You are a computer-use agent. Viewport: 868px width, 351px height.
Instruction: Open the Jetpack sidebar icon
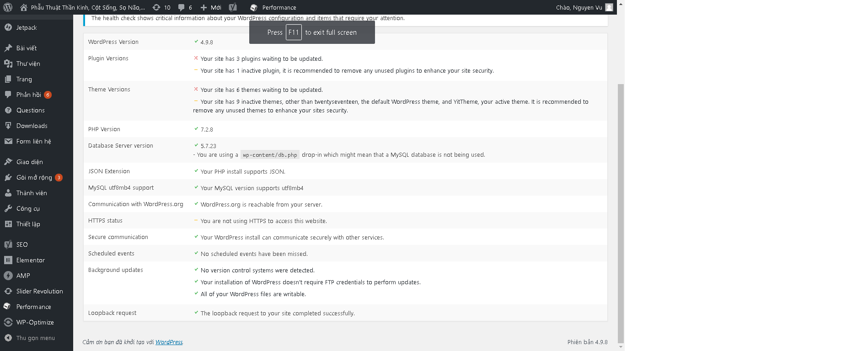8,27
